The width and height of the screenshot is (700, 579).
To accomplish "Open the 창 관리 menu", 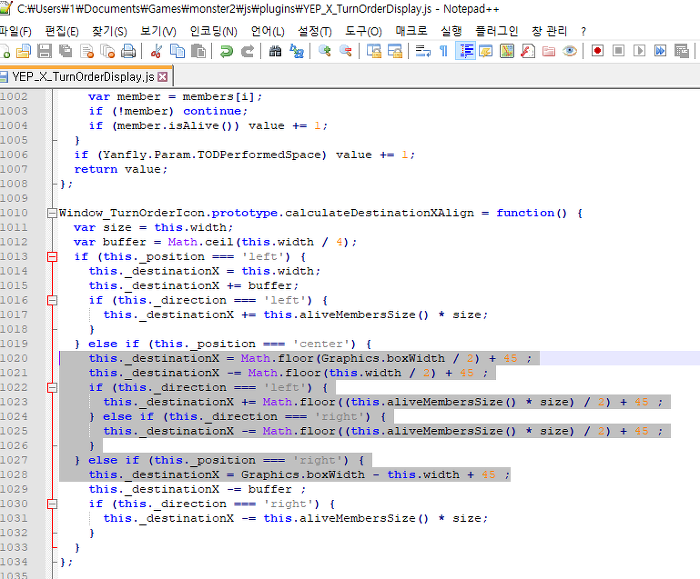I will [x=549, y=31].
